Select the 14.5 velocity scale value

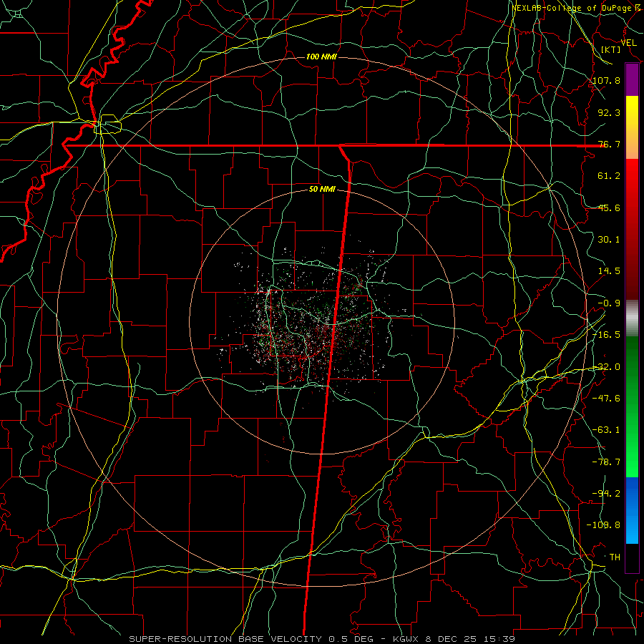[609, 271]
